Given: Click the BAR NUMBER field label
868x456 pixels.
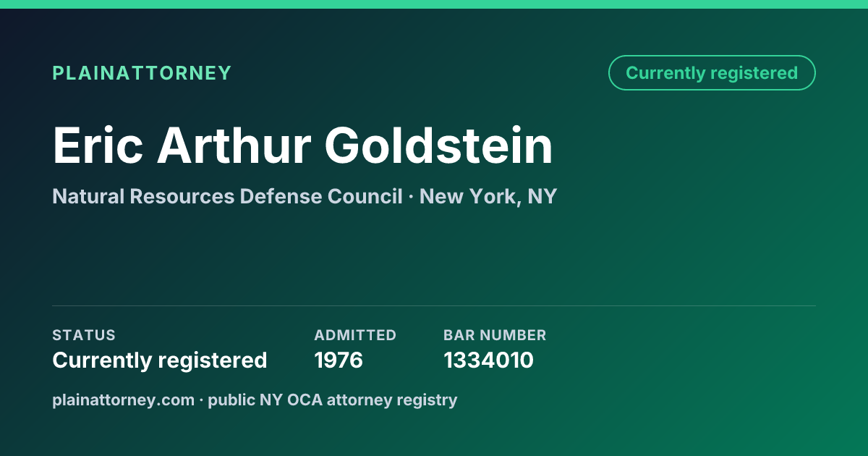Looking at the screenshot, I should tap(495, 335).
